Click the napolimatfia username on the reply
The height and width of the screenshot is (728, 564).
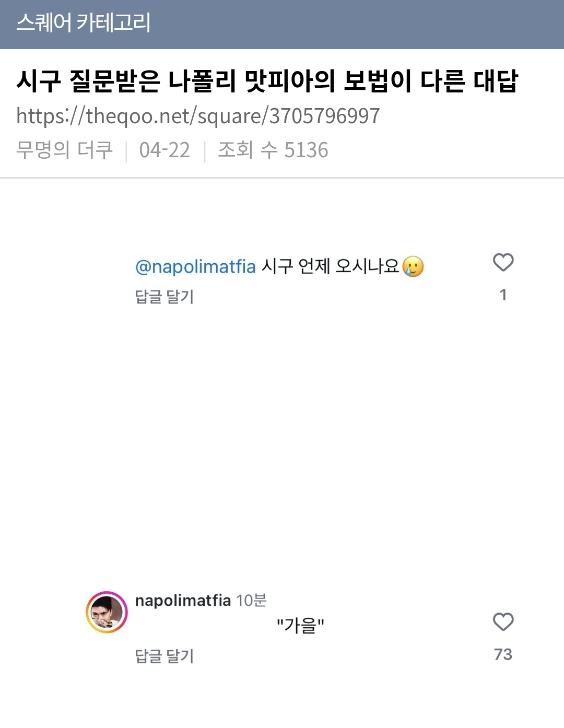[183, 601]
